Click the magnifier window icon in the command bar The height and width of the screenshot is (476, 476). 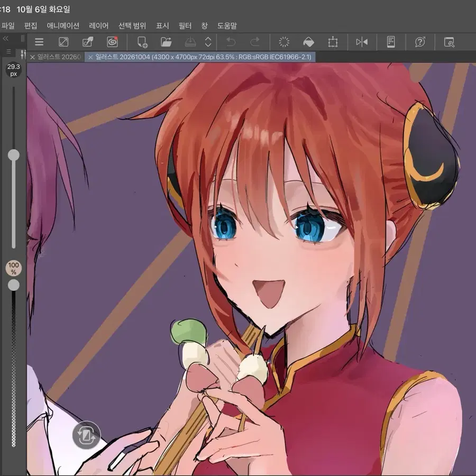click(449, 42)
